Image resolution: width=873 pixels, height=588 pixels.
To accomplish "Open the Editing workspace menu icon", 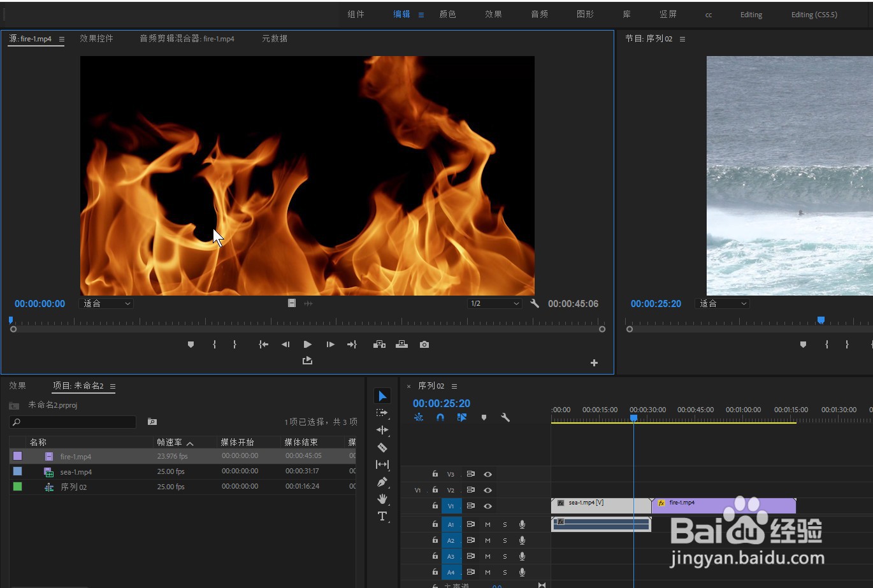I will [x=421, y=15].
